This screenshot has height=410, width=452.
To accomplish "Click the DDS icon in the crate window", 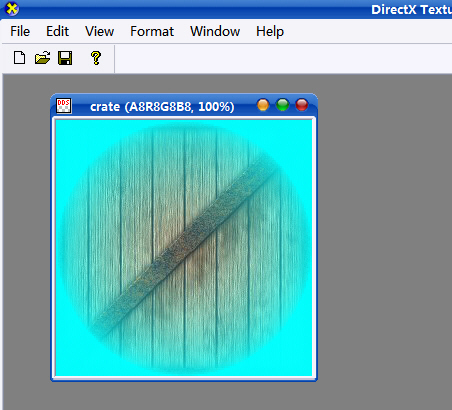I will point(63,106).
